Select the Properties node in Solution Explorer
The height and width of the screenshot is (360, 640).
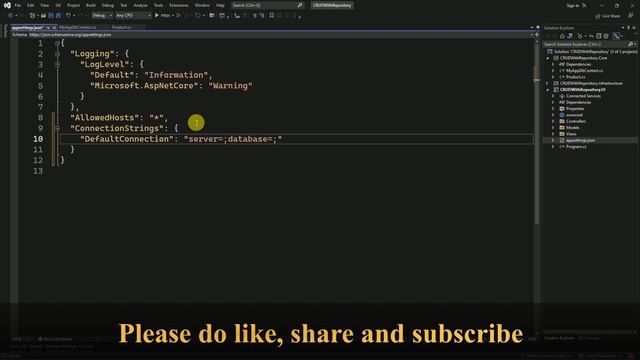pos(575,109)
